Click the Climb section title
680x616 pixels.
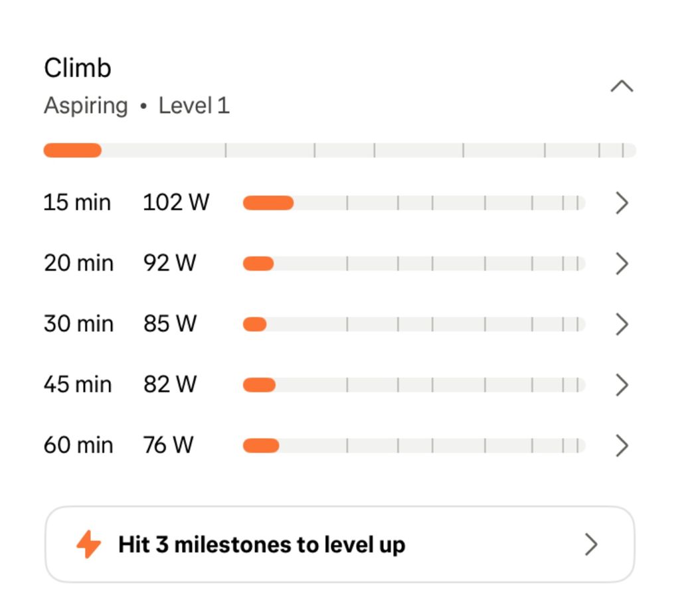click(78, 68)
